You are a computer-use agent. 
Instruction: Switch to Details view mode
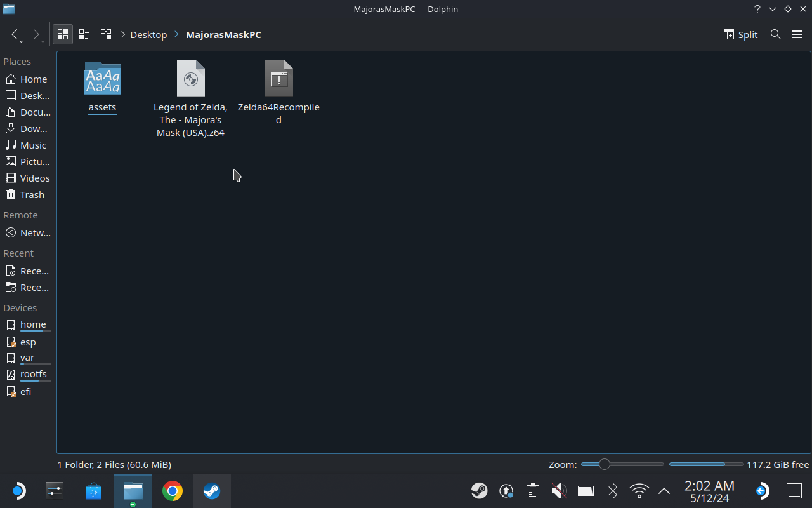coord(106,34)
